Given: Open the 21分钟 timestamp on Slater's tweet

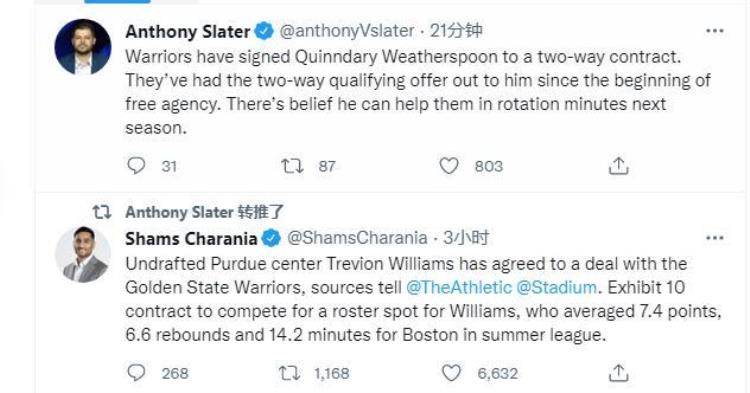Looking at the screenshot, I should pyautogui.click(x=456, y=31).
